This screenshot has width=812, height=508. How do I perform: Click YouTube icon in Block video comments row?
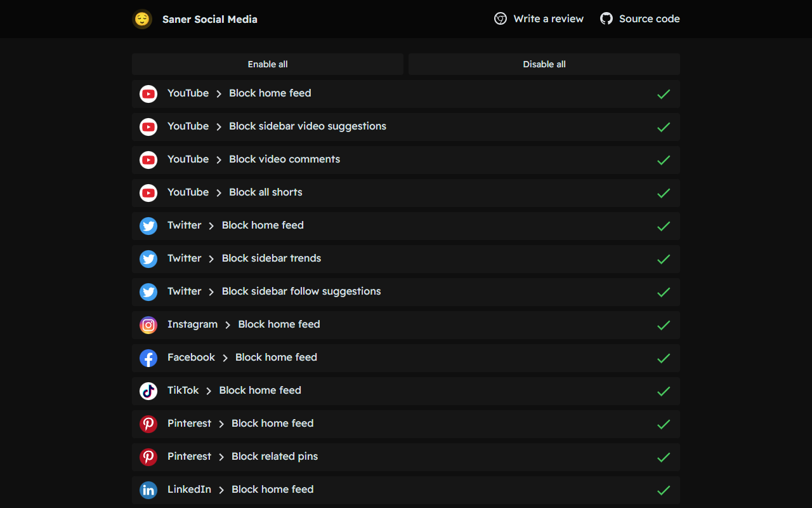click(x=148, y=160)
